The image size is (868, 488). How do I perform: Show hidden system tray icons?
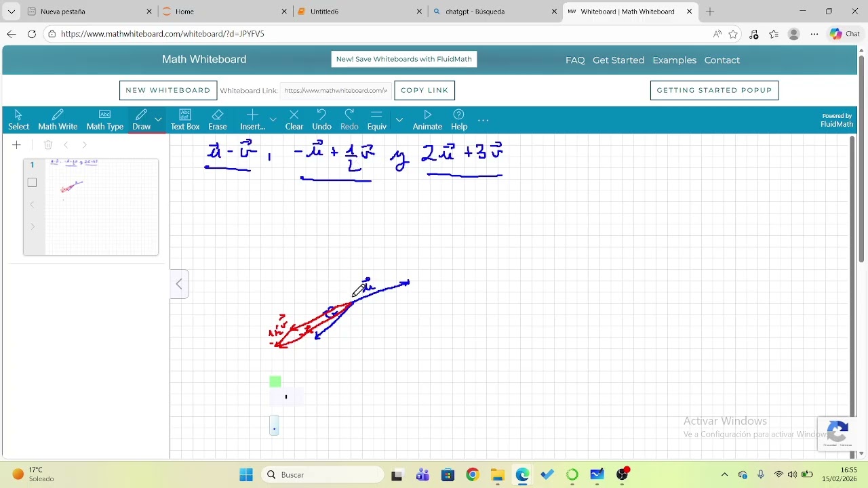click(x=724, y=474)
